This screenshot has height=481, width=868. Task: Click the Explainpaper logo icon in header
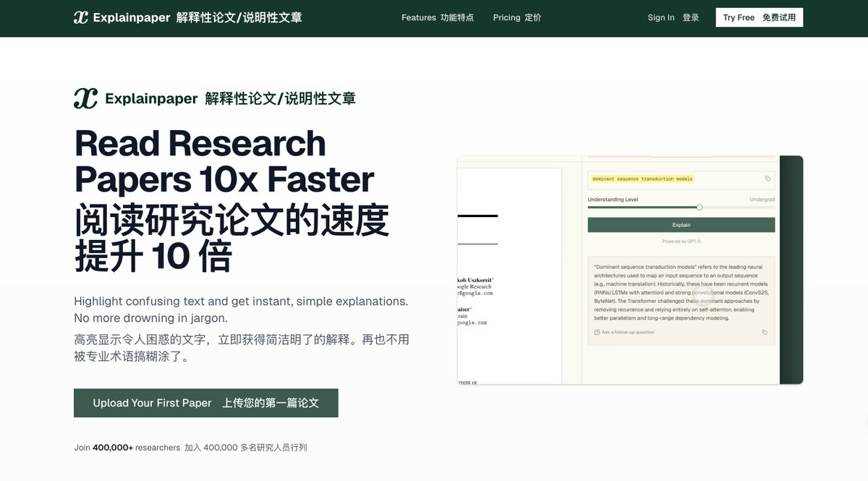[80, 17]
